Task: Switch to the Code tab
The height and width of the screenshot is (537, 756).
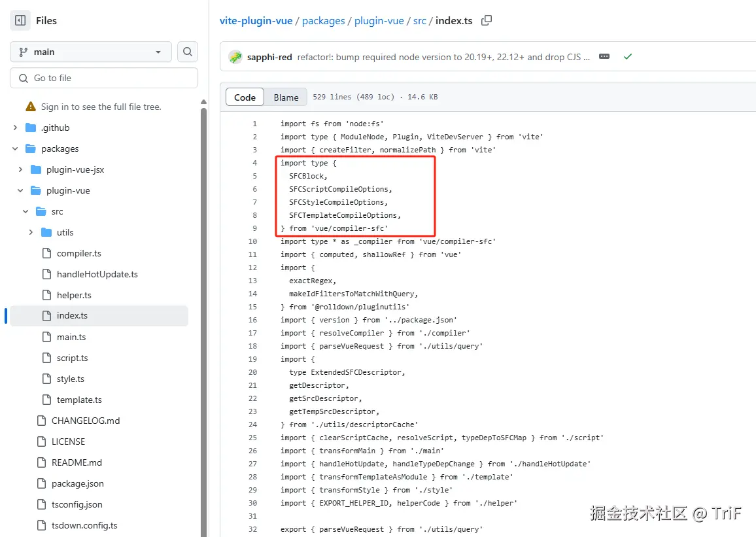Action: click(x=245, y=97)
